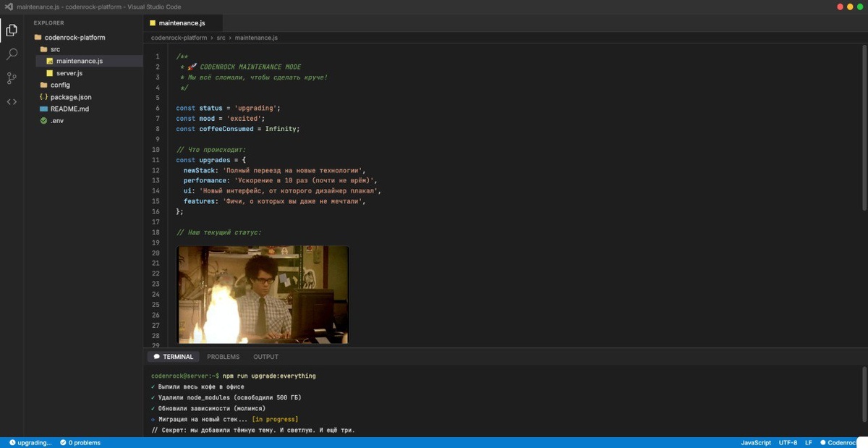Screen dimensions: 868x448
Task: Click the green window control dot
Action: click(x=859, y=7)
